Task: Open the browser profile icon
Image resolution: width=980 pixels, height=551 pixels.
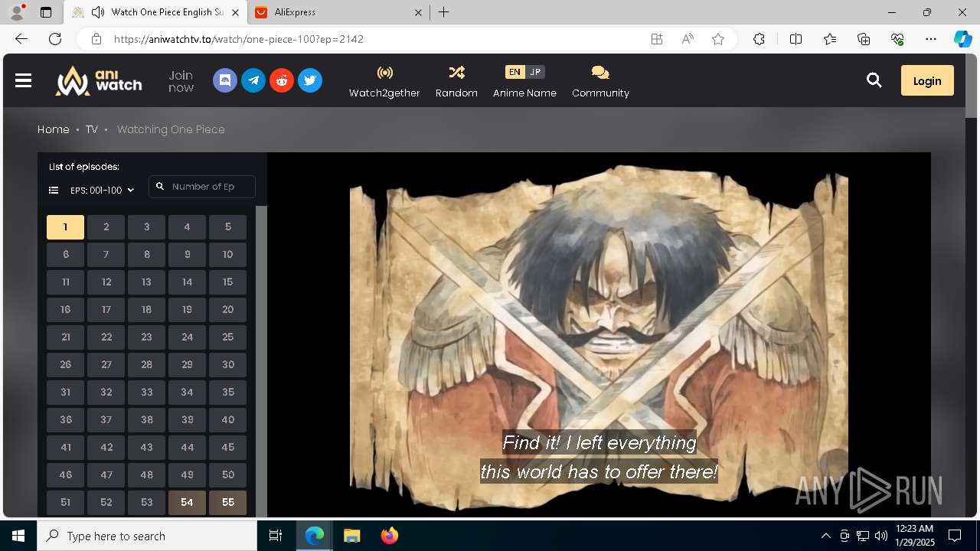Action: [16, 12]
